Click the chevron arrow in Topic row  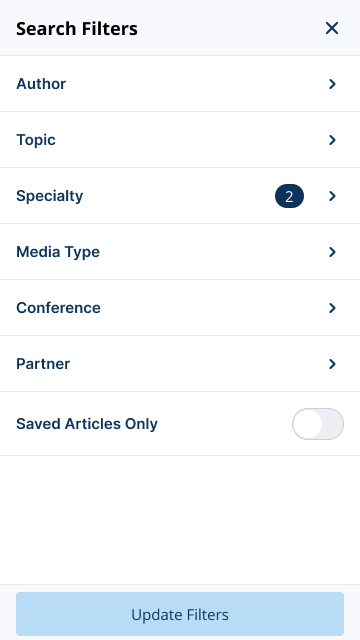(x=332, y=140)
